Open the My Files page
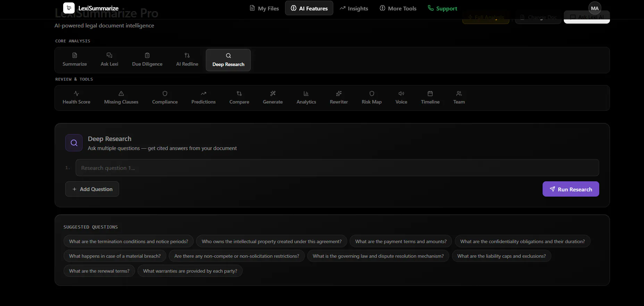 pyautogui.click(x=264, y=8)
